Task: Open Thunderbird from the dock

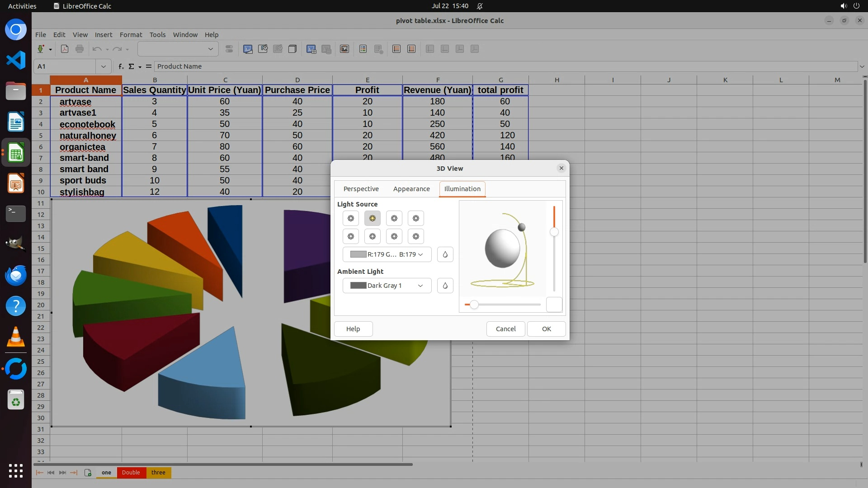Action: click(x=16, y=275)
